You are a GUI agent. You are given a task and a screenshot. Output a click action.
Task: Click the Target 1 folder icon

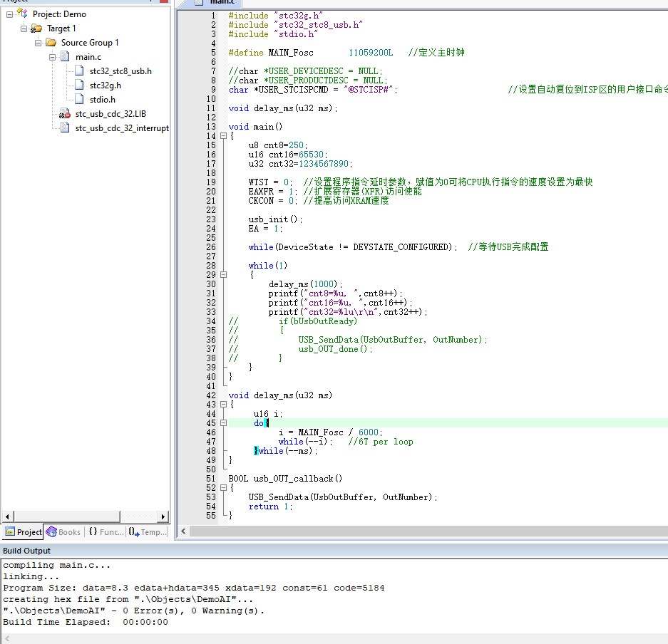pyautogui.click(x=37, y=28)
